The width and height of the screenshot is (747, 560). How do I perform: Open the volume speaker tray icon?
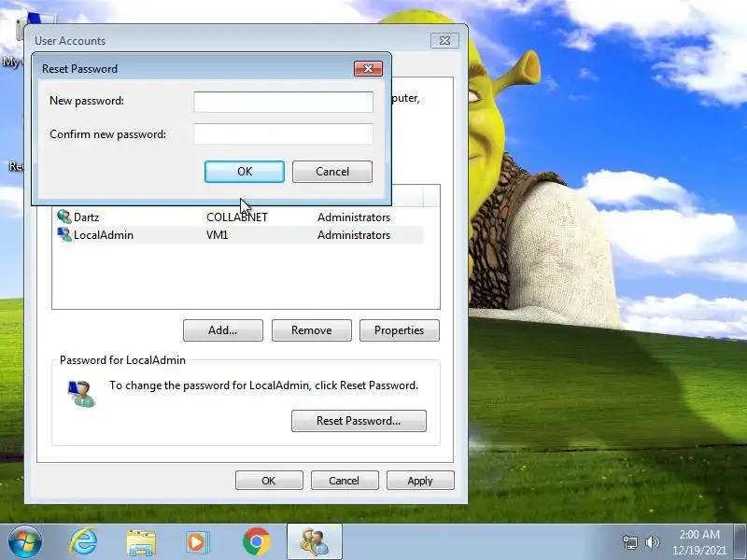point(652,542)
